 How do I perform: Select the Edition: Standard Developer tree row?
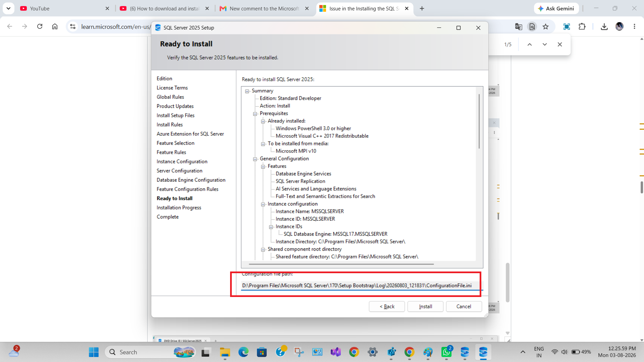(x=290, y=98)
